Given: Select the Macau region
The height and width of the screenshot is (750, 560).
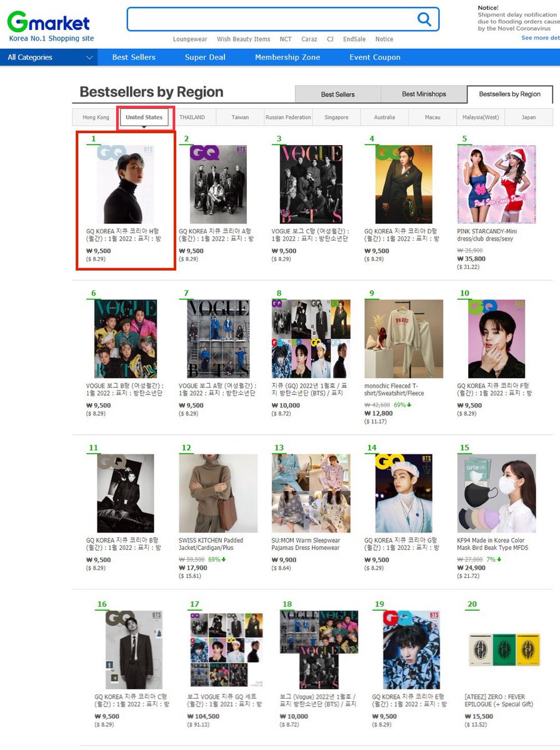Looking at the screenshot, I should pyautogui.click(x=432, y=117).
